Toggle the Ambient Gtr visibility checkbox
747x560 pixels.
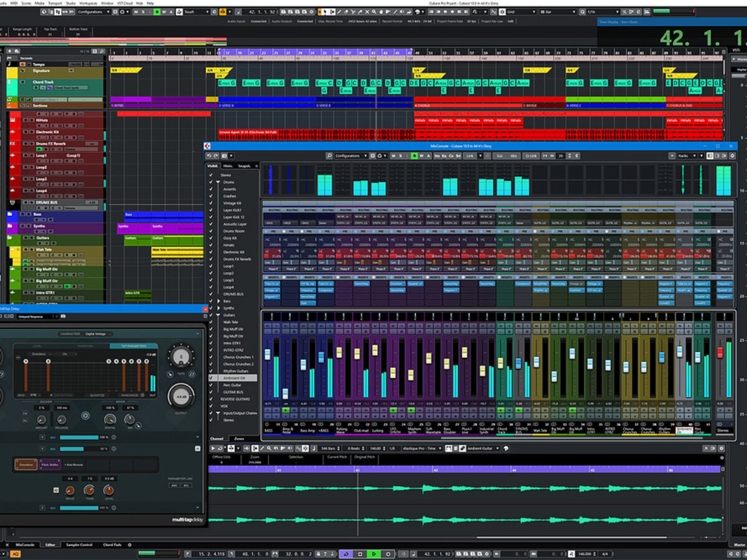(x=212, y=378)
